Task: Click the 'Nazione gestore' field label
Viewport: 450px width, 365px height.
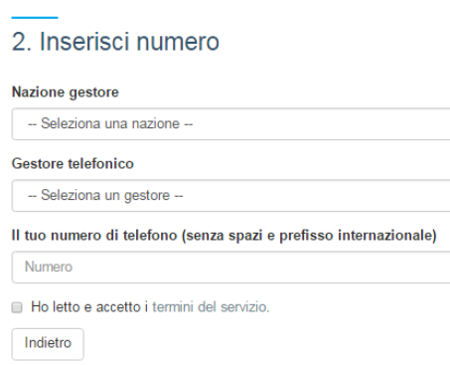Action: 65,92
